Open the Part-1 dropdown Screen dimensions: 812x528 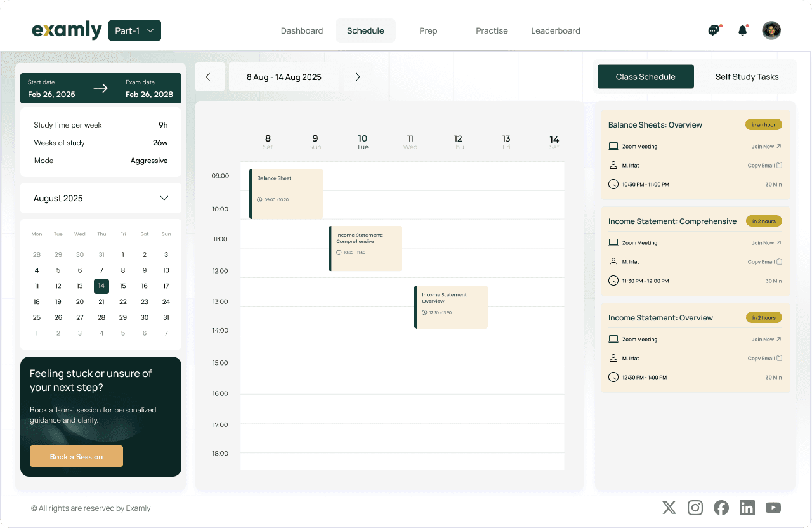point(134,30)
